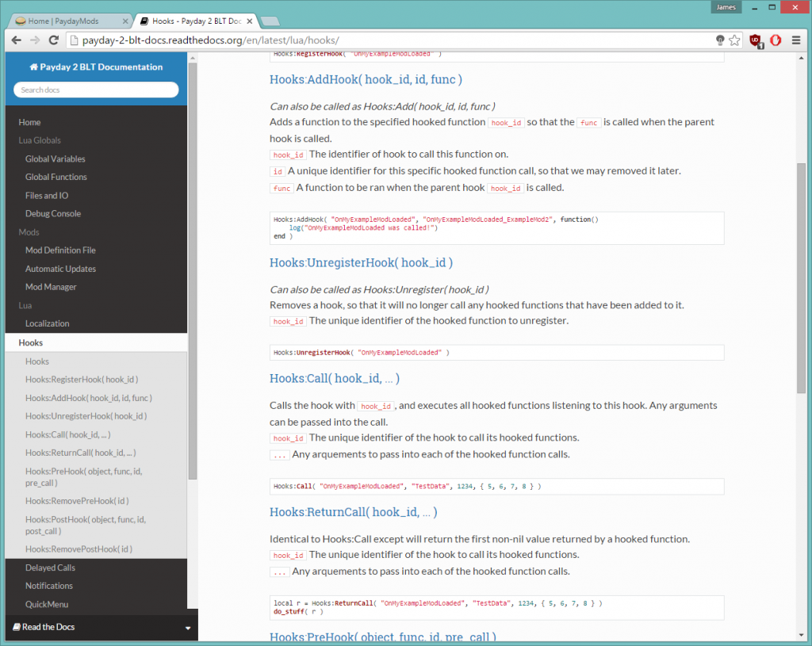Viewport: 812px width, 646px height.
Task: Jump to Hooks:RemovePostHook( id ) in sidebar
Action: click(x=79, y=549)
